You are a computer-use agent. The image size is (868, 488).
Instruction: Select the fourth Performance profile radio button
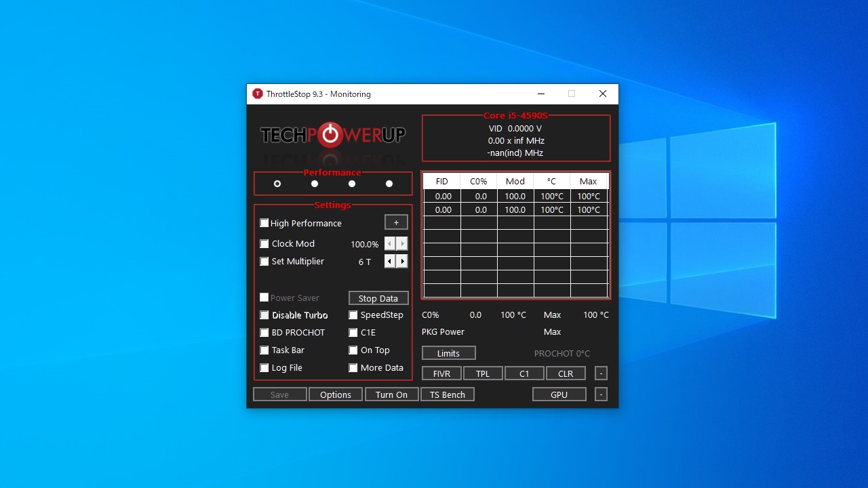(x=389, y=184)
